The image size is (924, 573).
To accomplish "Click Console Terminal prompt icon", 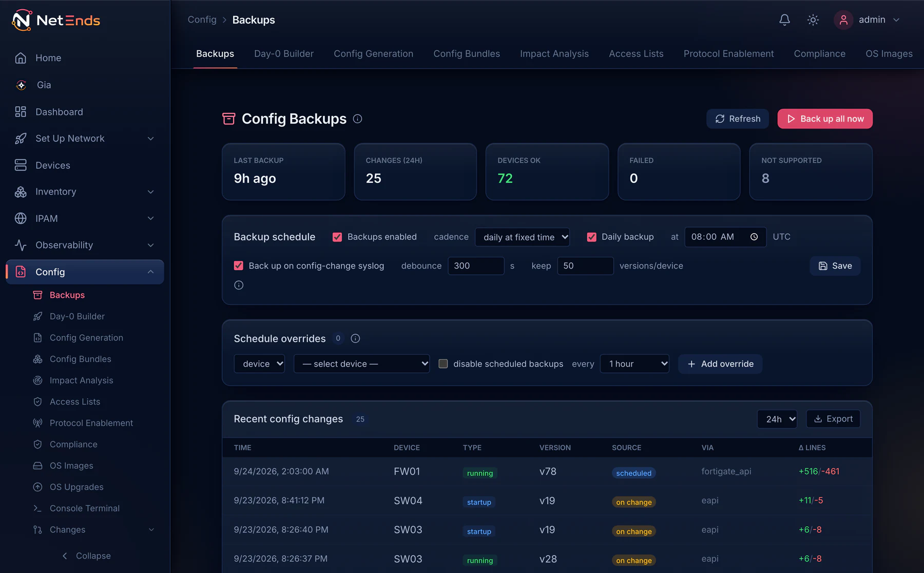I will click(x=37, y=508).
